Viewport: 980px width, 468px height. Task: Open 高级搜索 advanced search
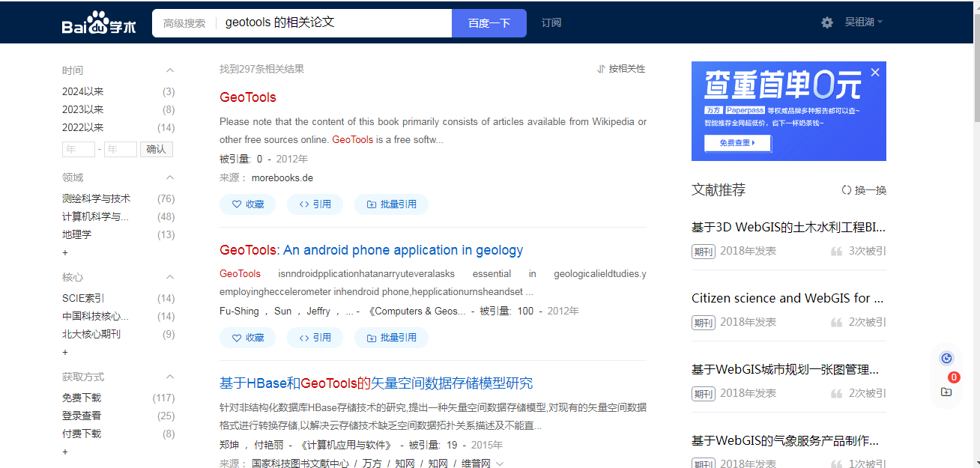point(184,23)
